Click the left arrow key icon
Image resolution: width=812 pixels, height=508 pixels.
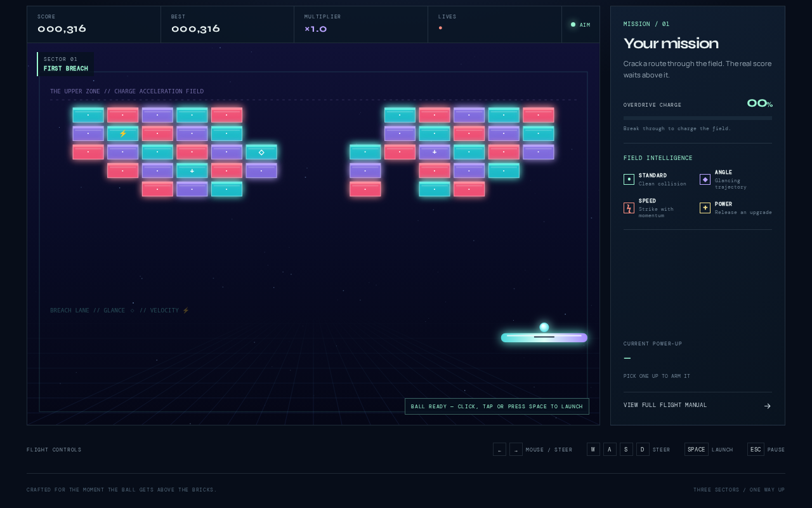pyautogui.click(x=499, y=450)
